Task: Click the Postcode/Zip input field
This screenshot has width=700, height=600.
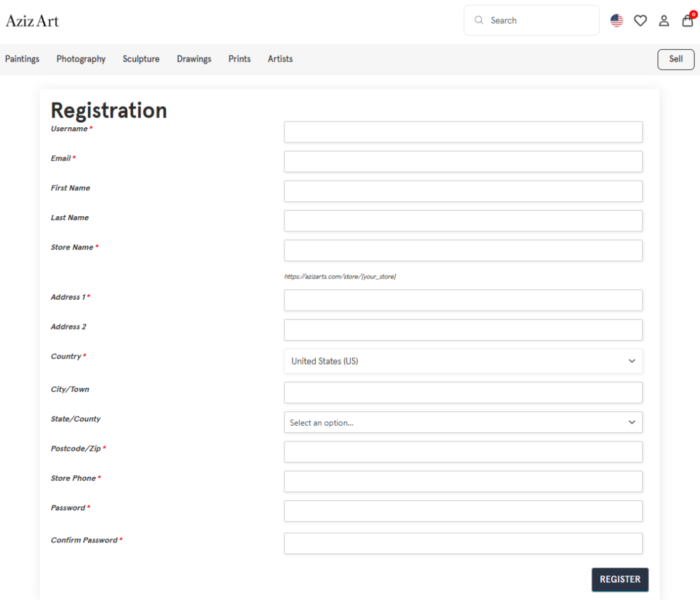Action: [x=463, y=452]
